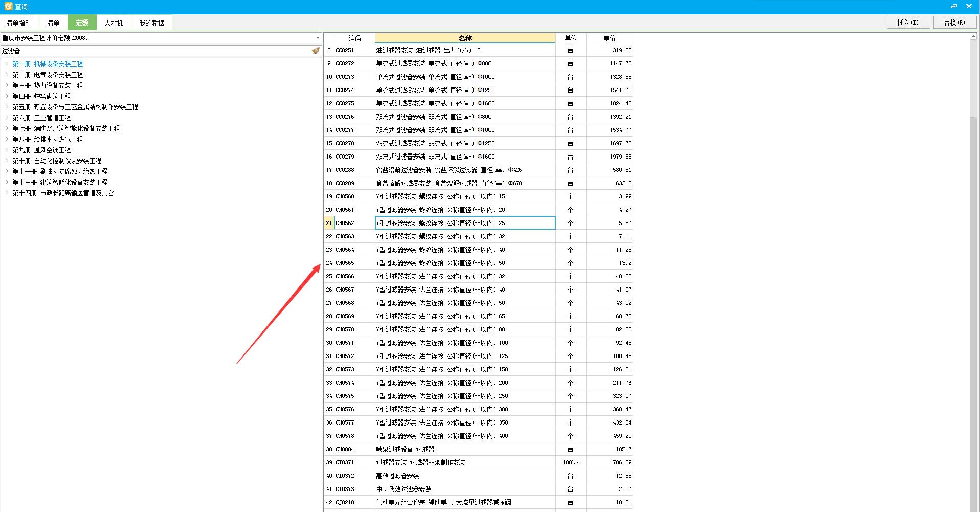Open the quota library dropdown arrow

[x=318, y=38]
